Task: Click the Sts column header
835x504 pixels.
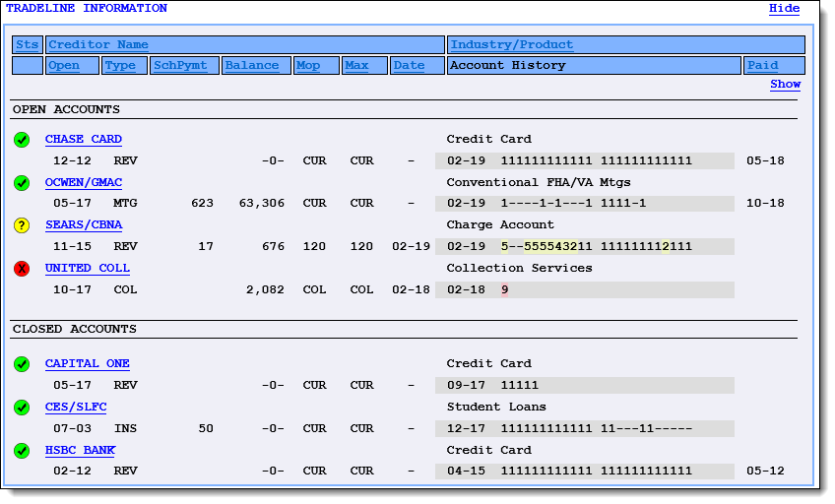Action: (28, 44)
